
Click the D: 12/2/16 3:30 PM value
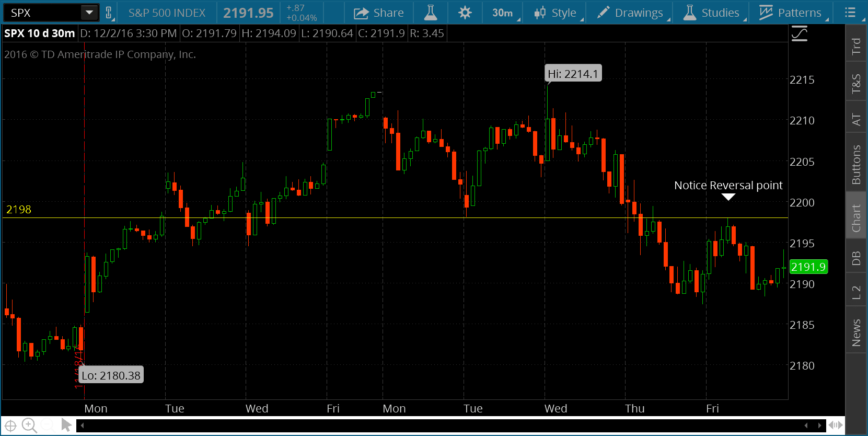129,33
